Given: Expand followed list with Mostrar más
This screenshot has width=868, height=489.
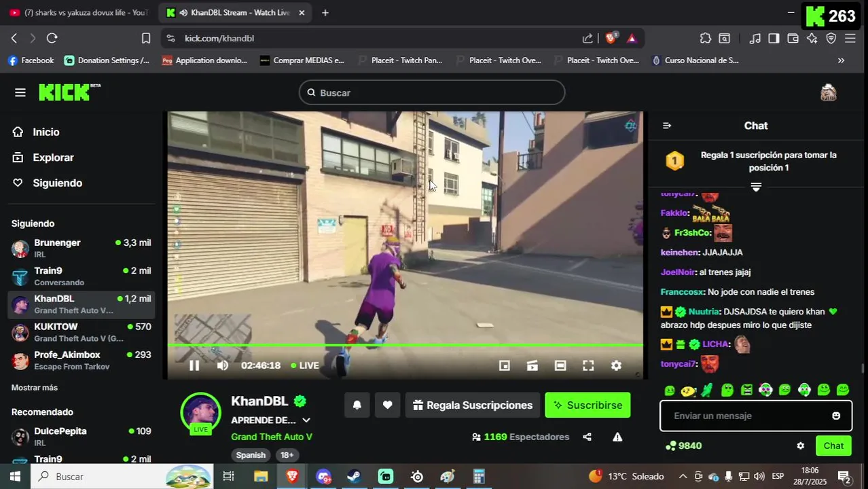Looking at the screenshot, I should (35, 388).
